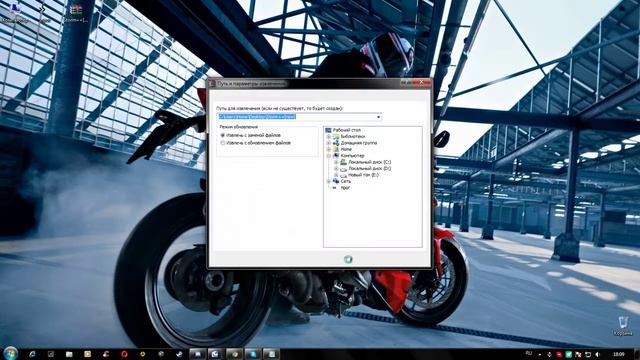This screenshot has width=640, height=360.
Task: Open the Opera browser taskbar icon
Action: pos(124,354)
